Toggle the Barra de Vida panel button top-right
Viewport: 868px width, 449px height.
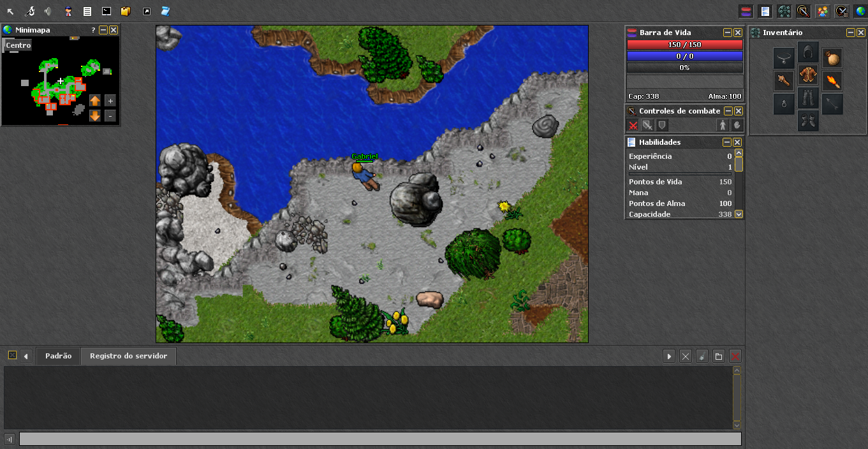(x=746, y=11)
